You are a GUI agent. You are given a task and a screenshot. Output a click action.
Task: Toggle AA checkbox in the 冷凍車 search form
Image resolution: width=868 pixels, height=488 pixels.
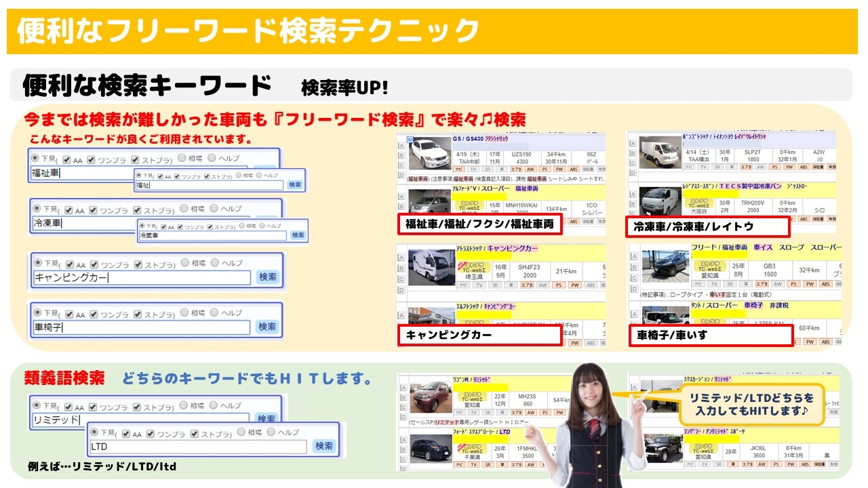click(x=68, y=210)
